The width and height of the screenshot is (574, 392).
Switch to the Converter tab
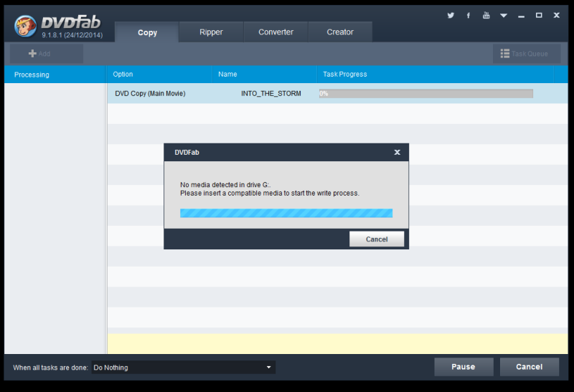click(276, 32)
